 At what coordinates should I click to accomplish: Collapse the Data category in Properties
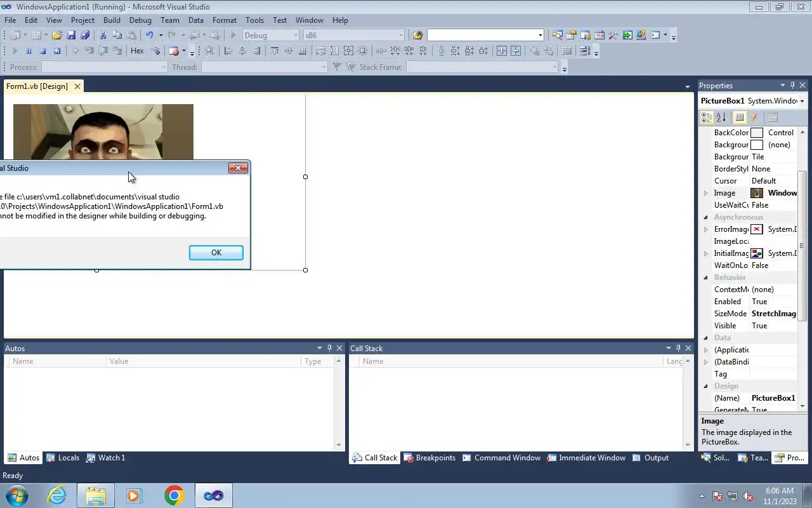705,338
